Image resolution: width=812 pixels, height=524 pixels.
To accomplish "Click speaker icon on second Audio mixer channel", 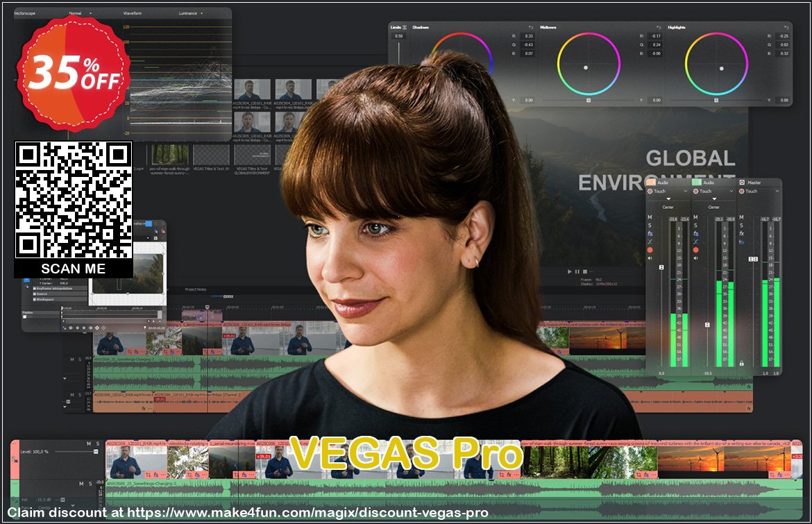I will tap(695, 258).
